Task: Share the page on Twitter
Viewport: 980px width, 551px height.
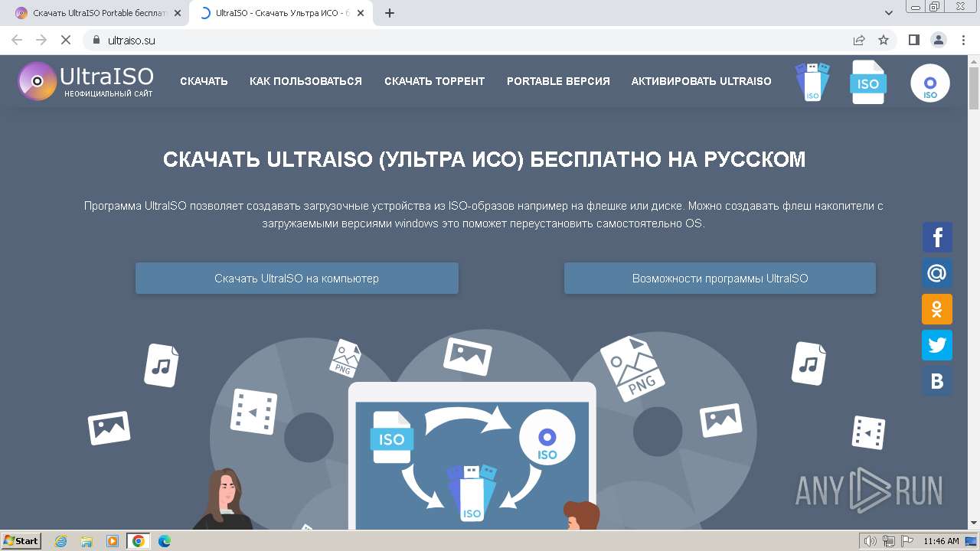Action: point(937,345)
